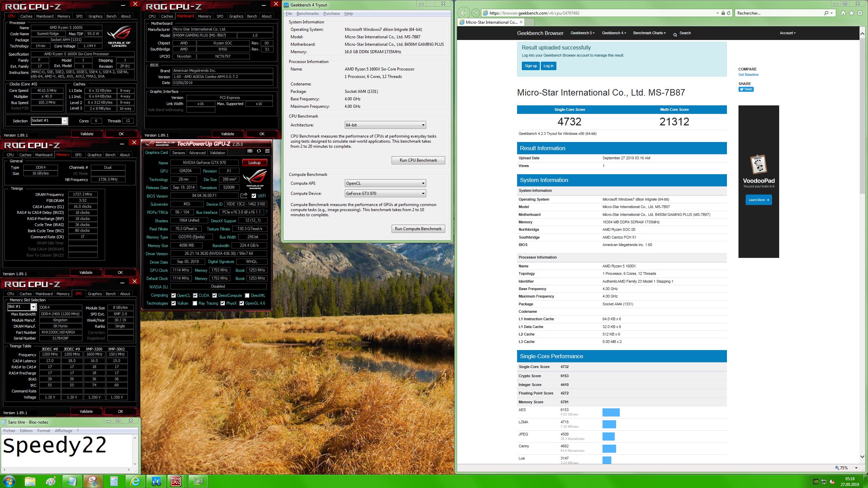Viewport: 868px width, 488px height.
Task: Toggle the OpenCL checkbox
Action: [173, 296]
